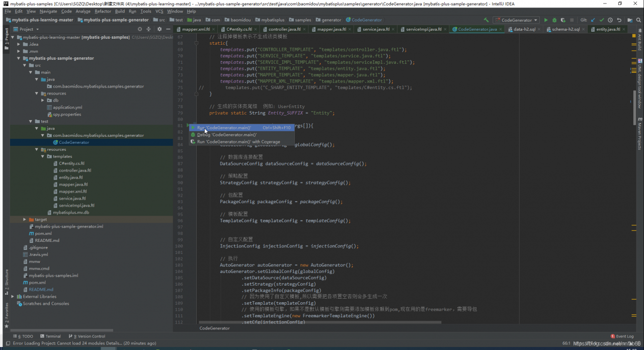This screenshot has height=350, width=644.
Task: Select Scratches and Consoles node
Action: [46, 304]
